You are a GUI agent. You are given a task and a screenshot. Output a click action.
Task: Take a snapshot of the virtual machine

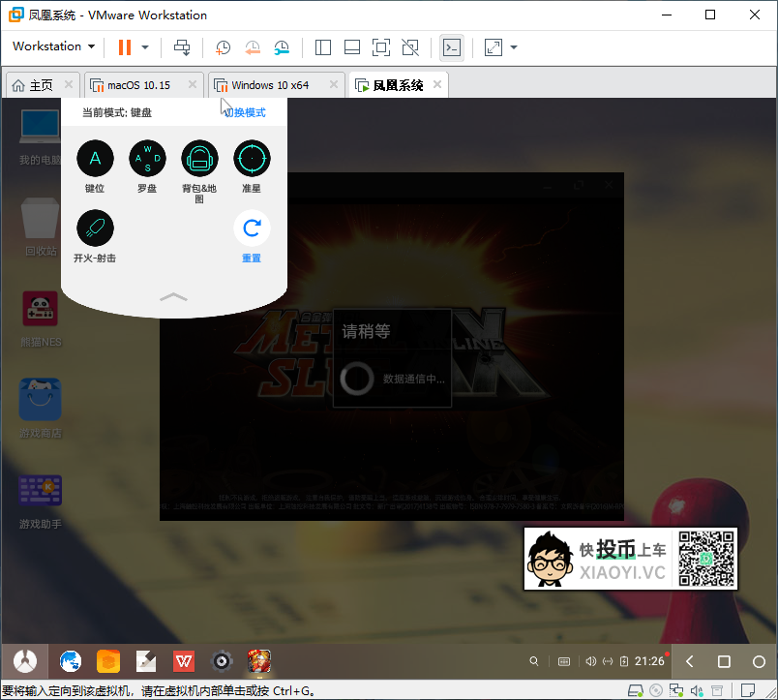click(223, 46)
